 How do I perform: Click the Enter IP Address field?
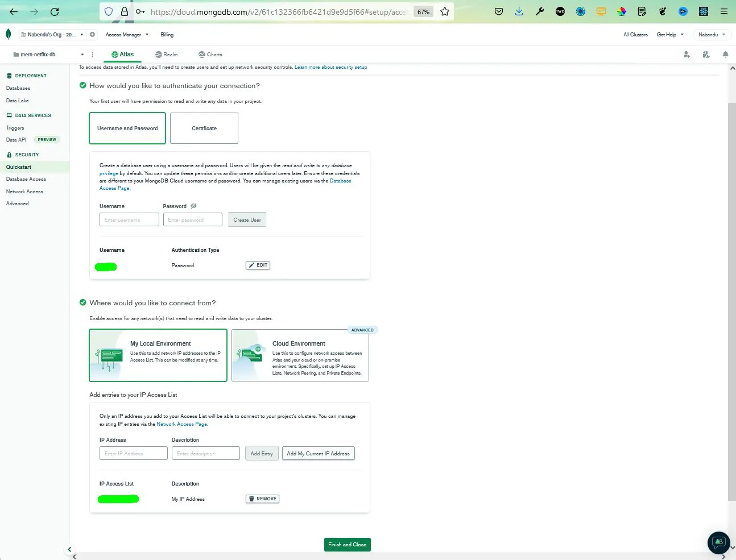pos(134,453)
